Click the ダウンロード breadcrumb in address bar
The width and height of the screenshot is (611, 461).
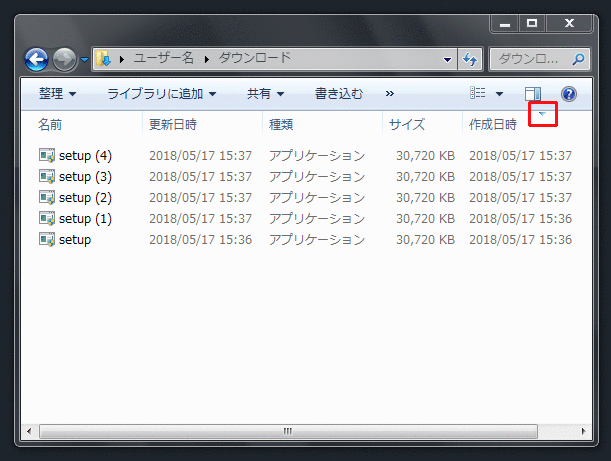[x=254, y=58]
